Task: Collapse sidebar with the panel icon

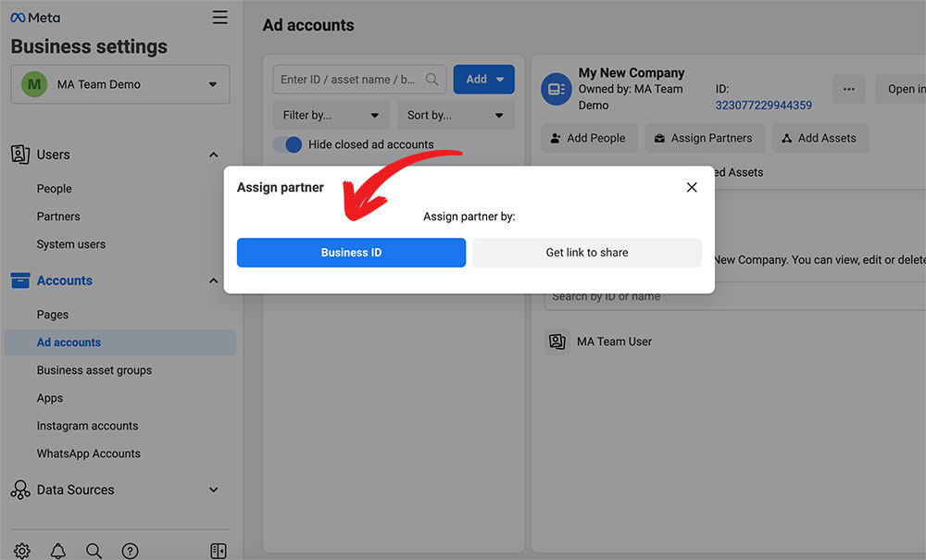Action: [219, 551]
